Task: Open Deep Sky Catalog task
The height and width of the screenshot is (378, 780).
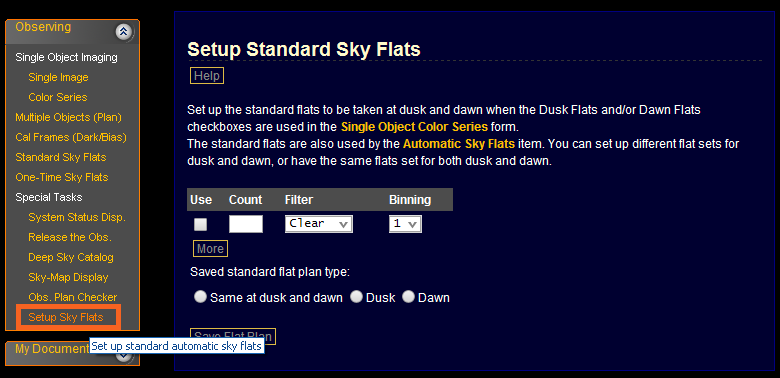Action: (x=71, y=257)
